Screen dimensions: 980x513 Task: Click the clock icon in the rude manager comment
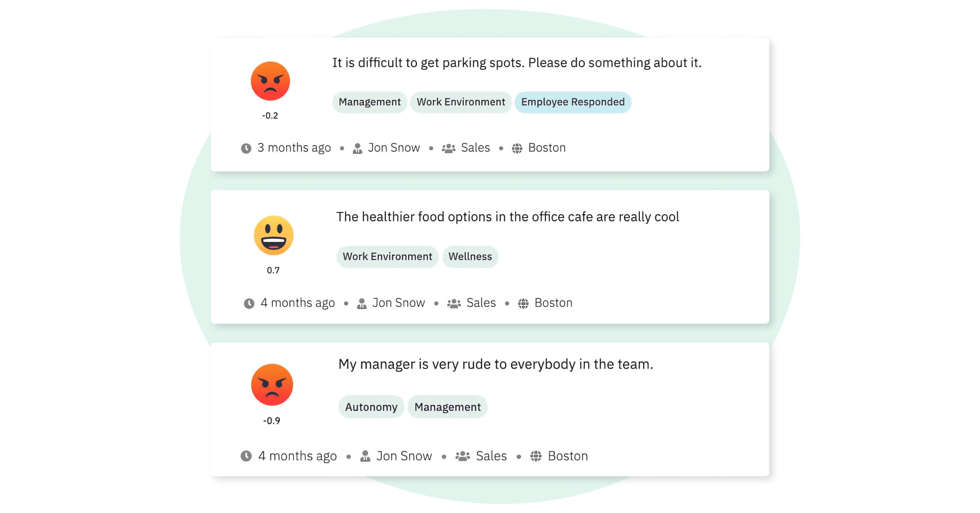click(x=246, y=456)
